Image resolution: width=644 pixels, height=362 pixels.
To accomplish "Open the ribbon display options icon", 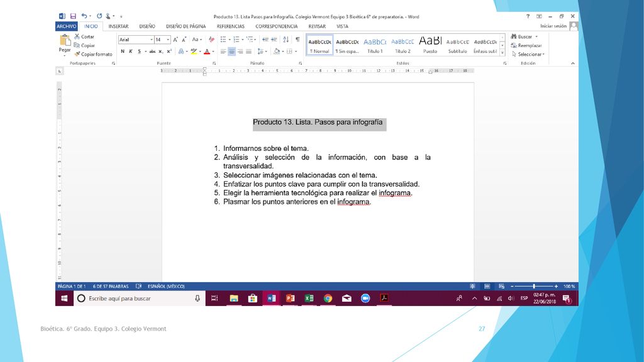I will tap(539, 16).
